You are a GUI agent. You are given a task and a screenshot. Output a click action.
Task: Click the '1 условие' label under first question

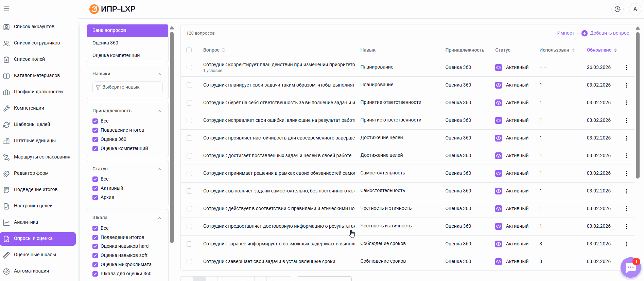(213, 71)
